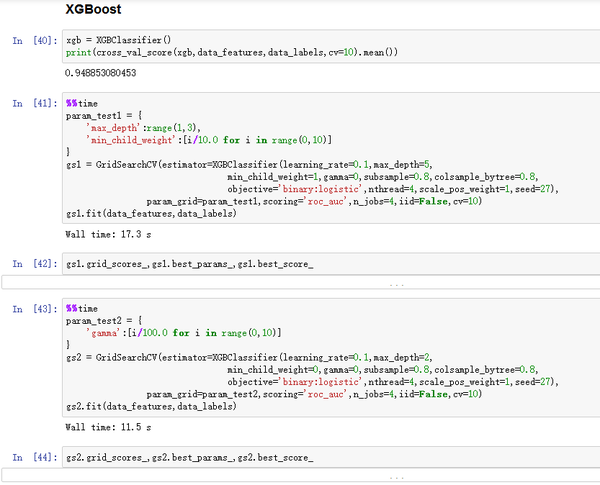Click the print(cross_val_score...) line

[232, 52]
